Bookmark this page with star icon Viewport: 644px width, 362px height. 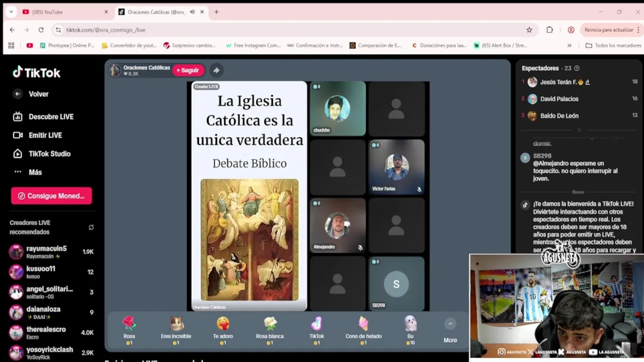529,30
